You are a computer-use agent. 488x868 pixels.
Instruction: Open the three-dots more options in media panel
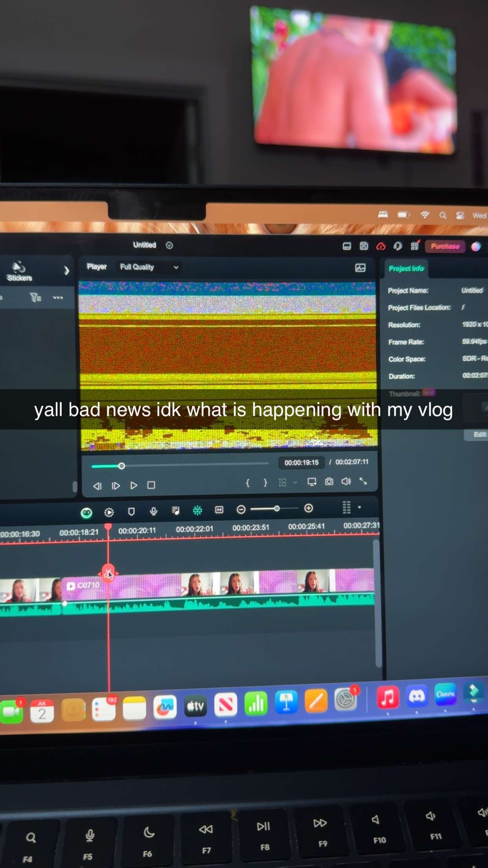(x=58, y=298)
